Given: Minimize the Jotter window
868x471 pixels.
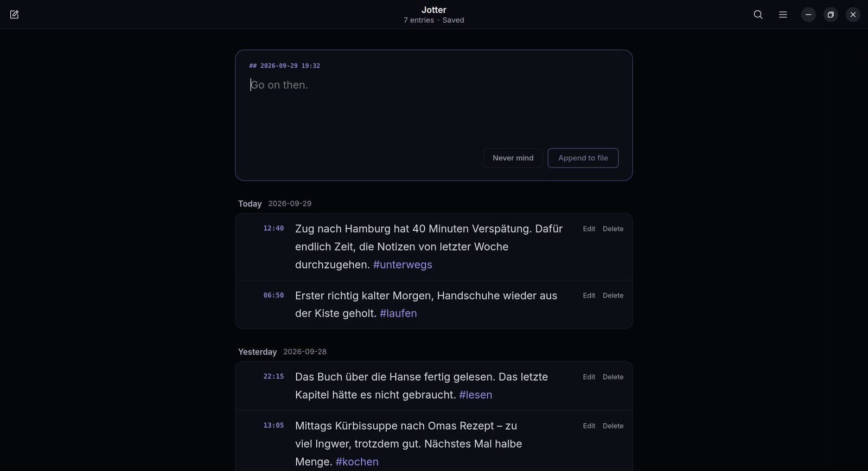Looking at the screenshot, I should click(808, 15).
